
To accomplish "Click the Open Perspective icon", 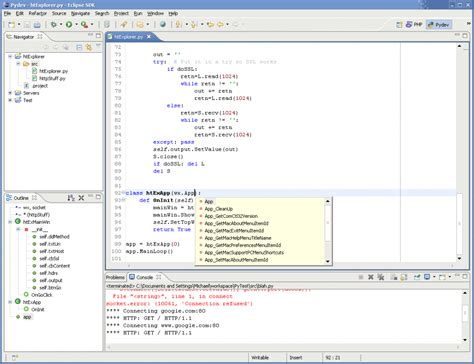I will tap(399, 25).
